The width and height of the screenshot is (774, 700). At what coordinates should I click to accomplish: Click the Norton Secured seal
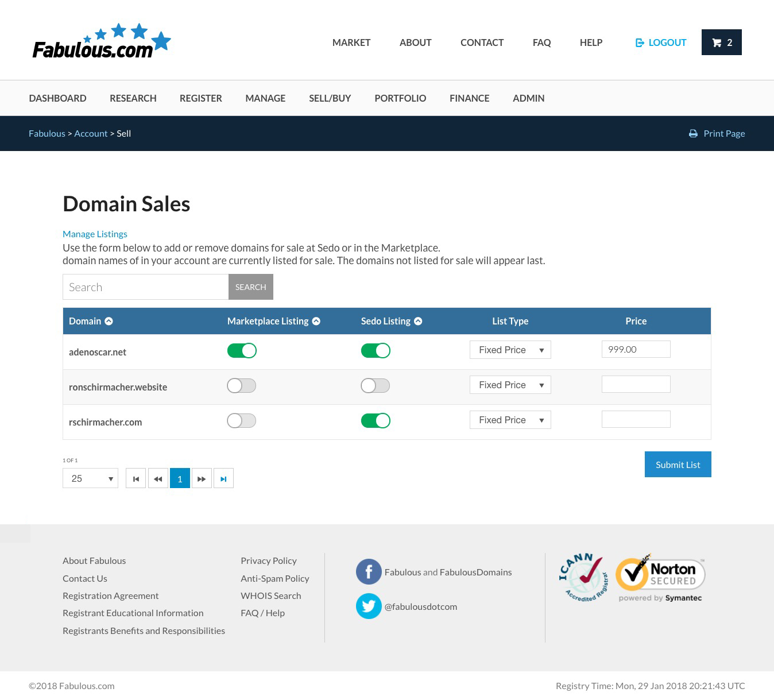point(660,578)
